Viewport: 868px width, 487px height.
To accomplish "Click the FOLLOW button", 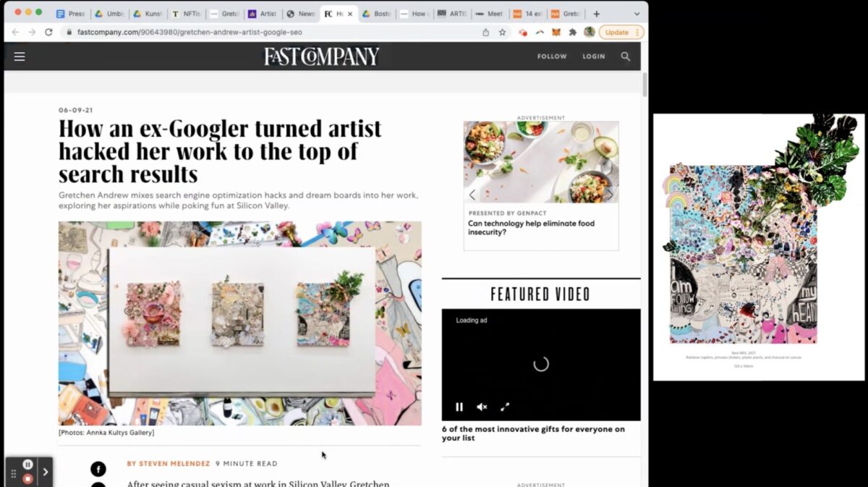I will [552, 56].
